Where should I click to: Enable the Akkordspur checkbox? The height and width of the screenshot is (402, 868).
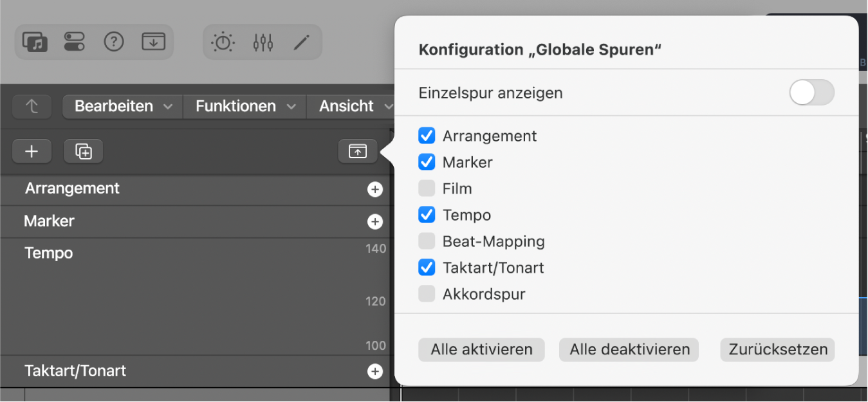click(427, 294)
